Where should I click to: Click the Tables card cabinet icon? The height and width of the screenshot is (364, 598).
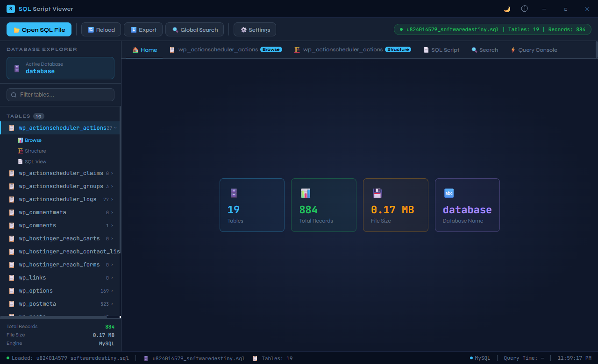234,193
